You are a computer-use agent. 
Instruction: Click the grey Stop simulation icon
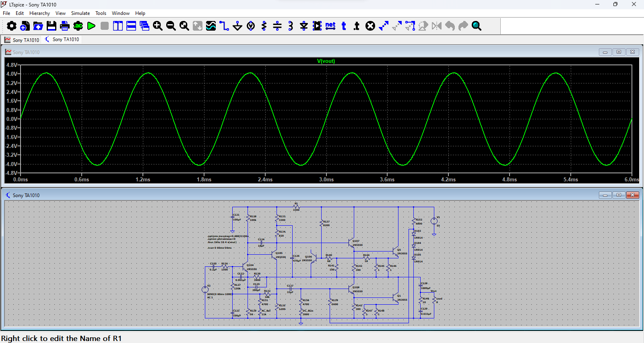click(x=105, y=26)
